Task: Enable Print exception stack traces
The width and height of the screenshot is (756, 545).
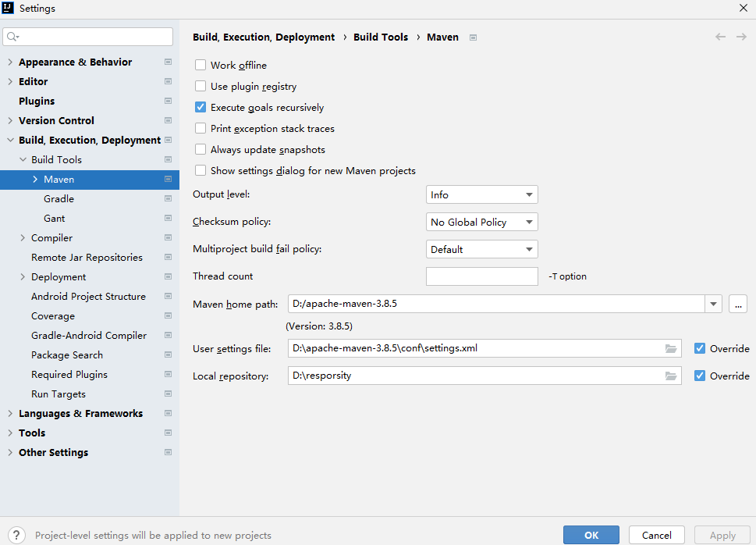Action: (200, 128)
